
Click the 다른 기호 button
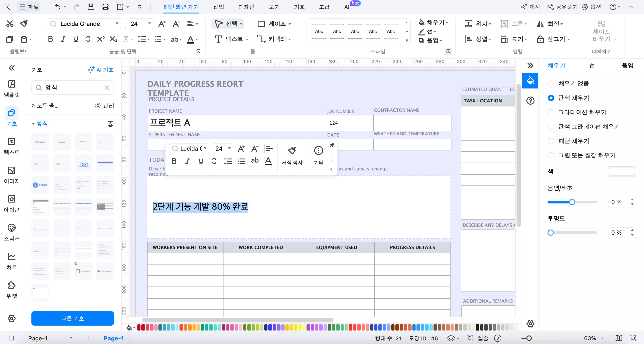click(x=72, y=318)
